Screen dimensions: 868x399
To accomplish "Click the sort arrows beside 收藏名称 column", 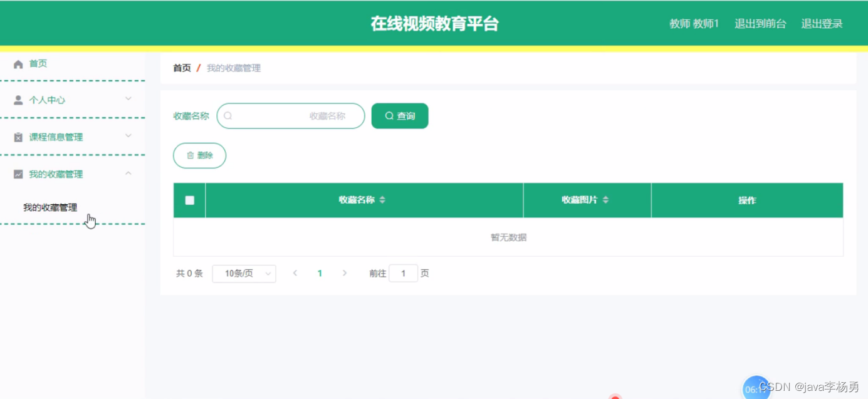I will 382,200.
